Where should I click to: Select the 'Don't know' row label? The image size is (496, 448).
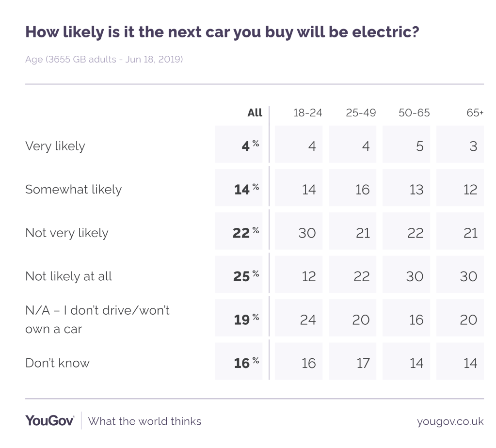click(57, 363)
